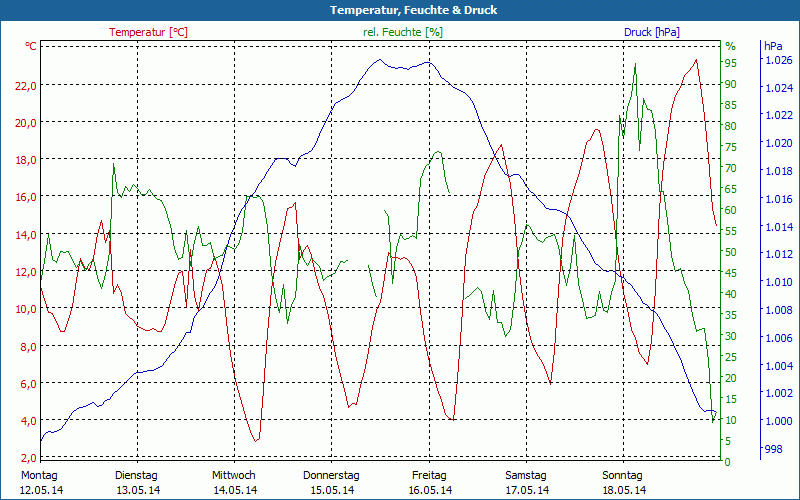Pick the Sonntag 18.05.14 date label
The image size is (800, 500).
click(624, 482)
